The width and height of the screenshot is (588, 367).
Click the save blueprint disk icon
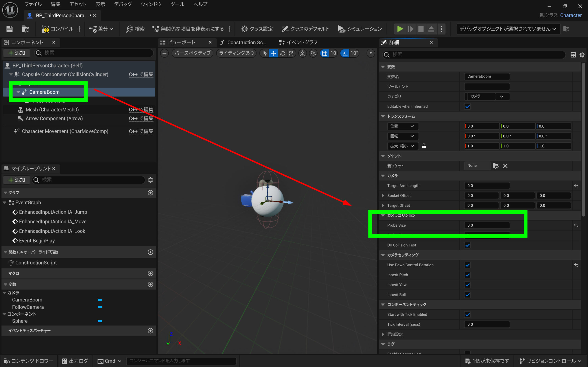tap(9, 29)
